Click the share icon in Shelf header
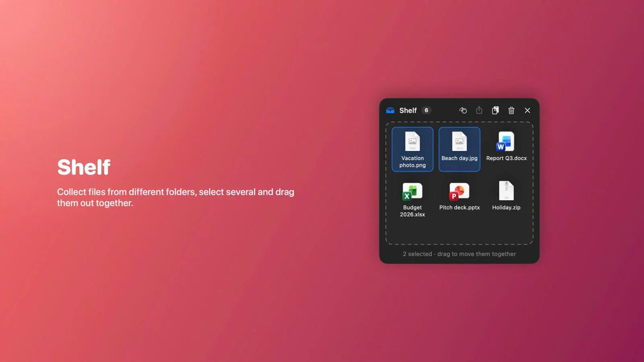This screenshot has width=644, height=362. point(479,110)
